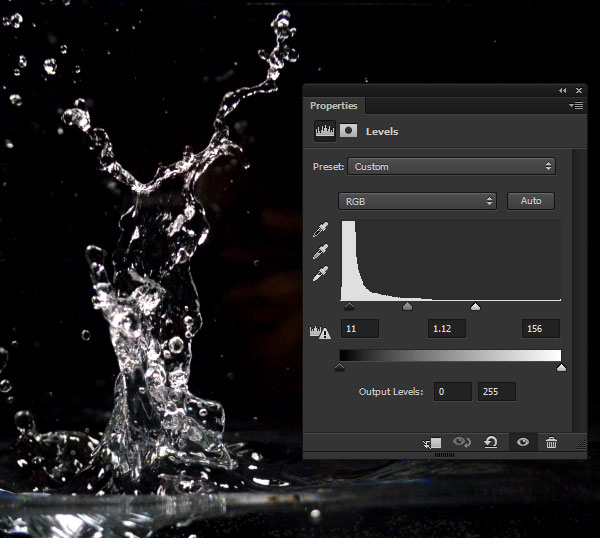Click the output levels field showing 255

coord(497,392)
